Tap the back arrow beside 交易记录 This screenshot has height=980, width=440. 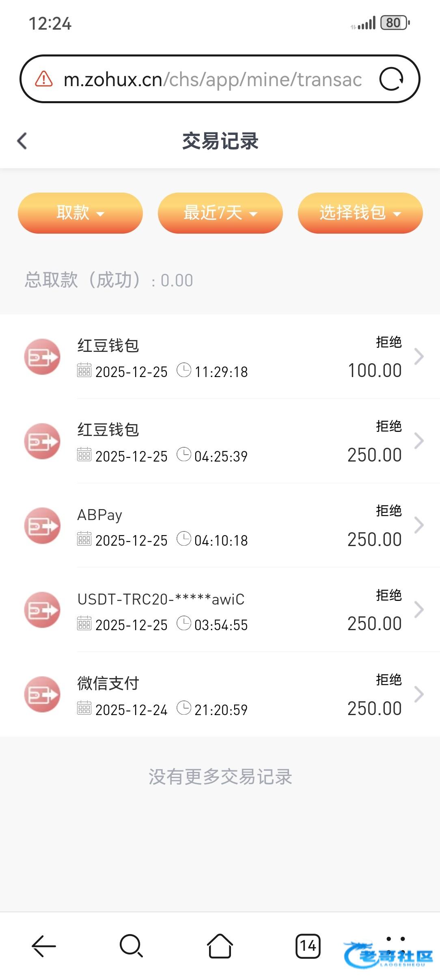[x=22, y=141]
